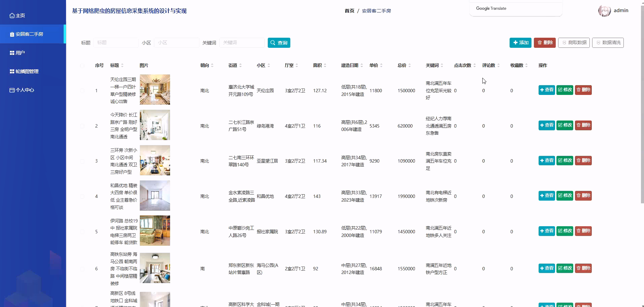Start 数据清洗 data cleaning

pos(608,43)
